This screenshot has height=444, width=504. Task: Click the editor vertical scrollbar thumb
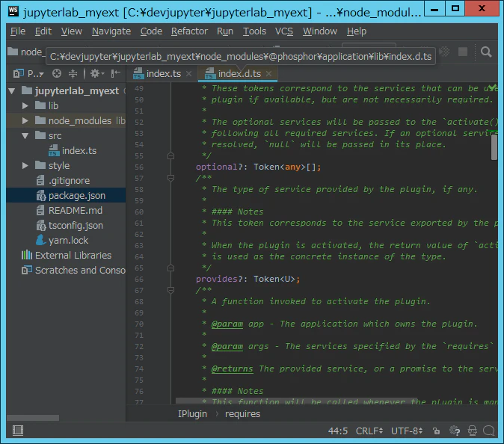(x=494, y=147)
